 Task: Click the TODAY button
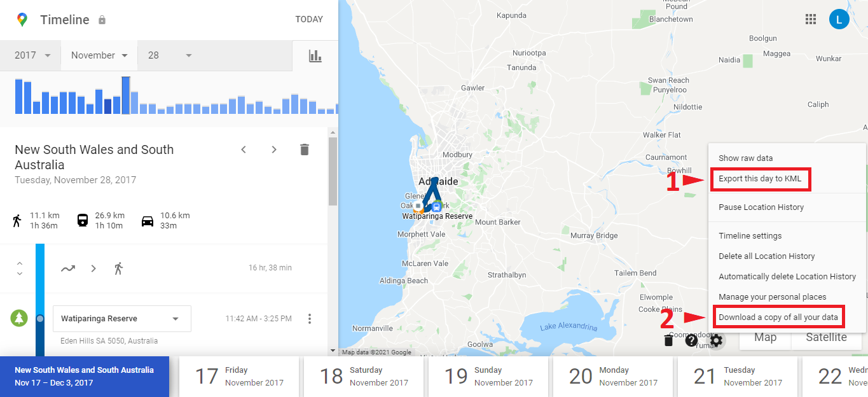point(309,19)
